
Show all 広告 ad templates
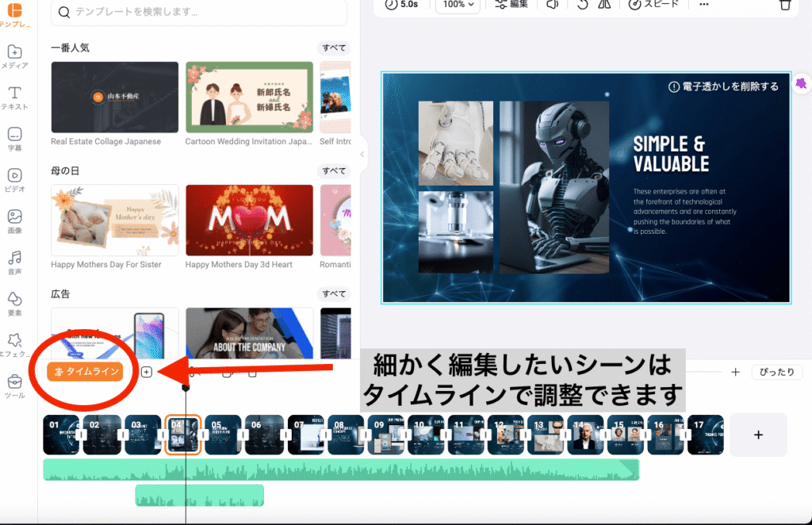tap(334, 294)
